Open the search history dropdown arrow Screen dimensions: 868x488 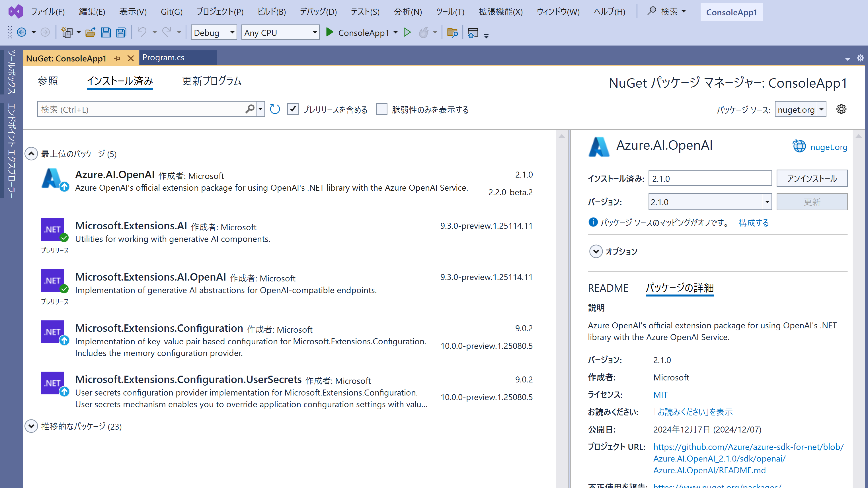point(260,109)
